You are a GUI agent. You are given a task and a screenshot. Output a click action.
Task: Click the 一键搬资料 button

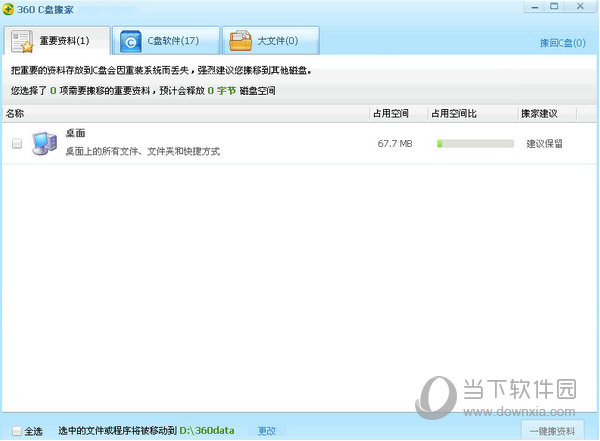553,431
